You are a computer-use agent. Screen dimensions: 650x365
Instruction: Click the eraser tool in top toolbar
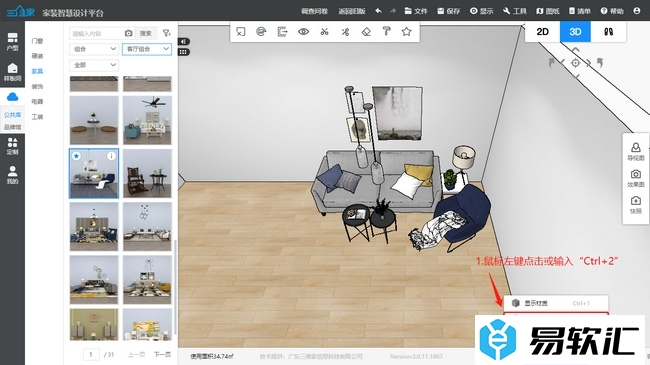(x=366, y=32)
